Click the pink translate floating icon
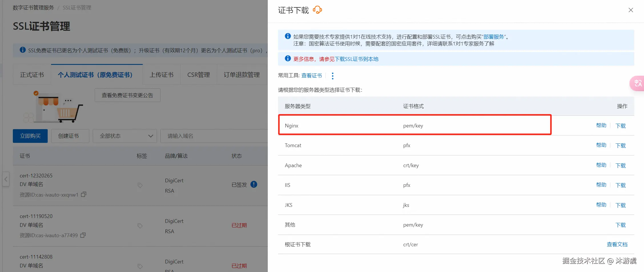The image size is (644, 272). coord(637,83)
